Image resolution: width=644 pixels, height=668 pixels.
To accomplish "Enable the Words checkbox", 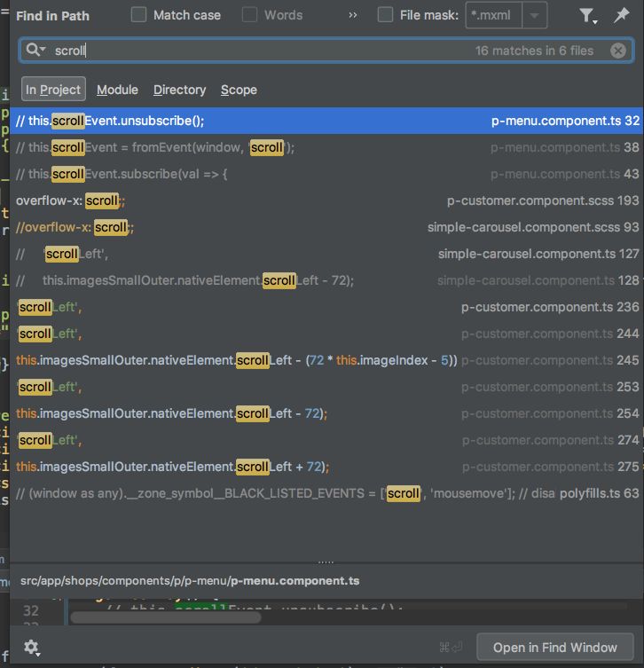I will [x=249, y=15].
